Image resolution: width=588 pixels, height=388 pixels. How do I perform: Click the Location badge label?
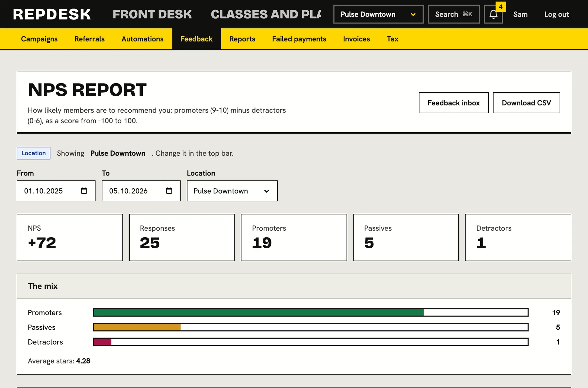(33, 153)
